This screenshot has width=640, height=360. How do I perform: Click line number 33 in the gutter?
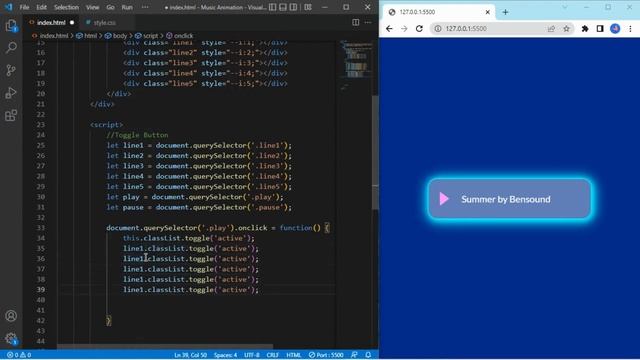click(41, 228)
